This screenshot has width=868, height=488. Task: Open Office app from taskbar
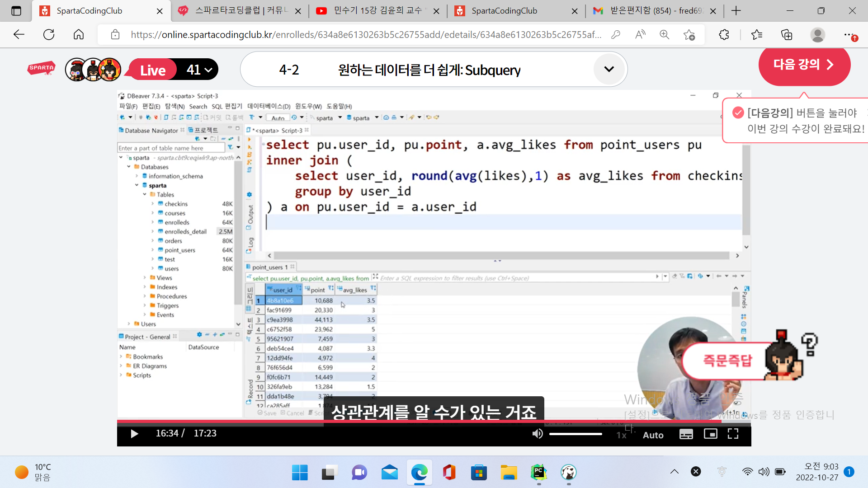tap(449, 473)
